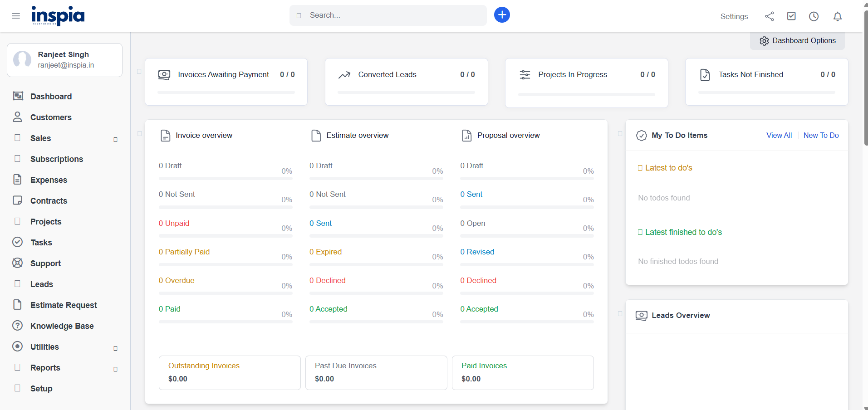
Task: Open the Settings link in header
Action: pyautogui.click(x=734, y=16)
